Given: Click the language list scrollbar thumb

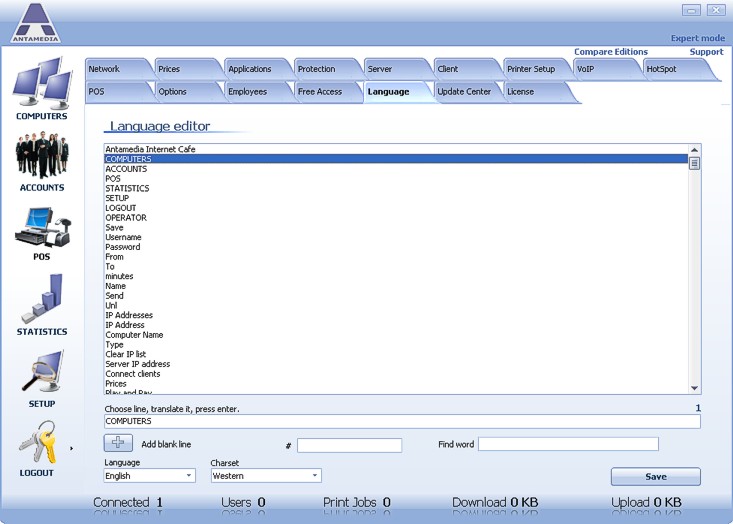Looking at the screenshot, I should tap(694, 163).
